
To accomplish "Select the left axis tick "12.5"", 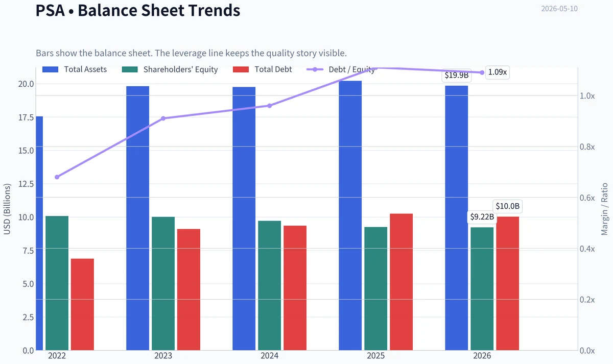I will click(26, 184).
